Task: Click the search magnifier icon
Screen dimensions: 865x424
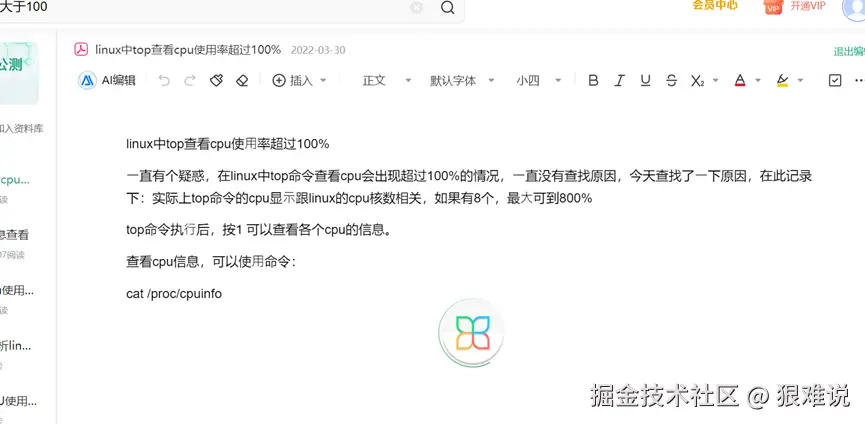Action: click(x=447, y=8)
